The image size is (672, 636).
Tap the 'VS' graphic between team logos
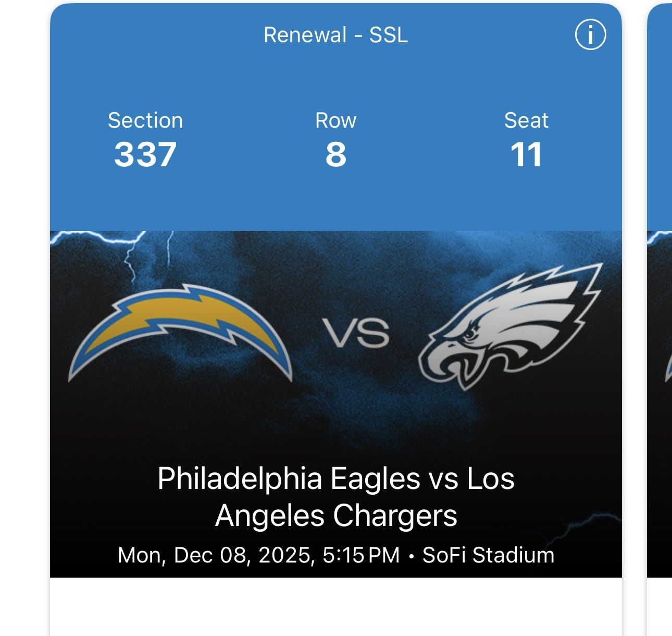tap(357, 332)
